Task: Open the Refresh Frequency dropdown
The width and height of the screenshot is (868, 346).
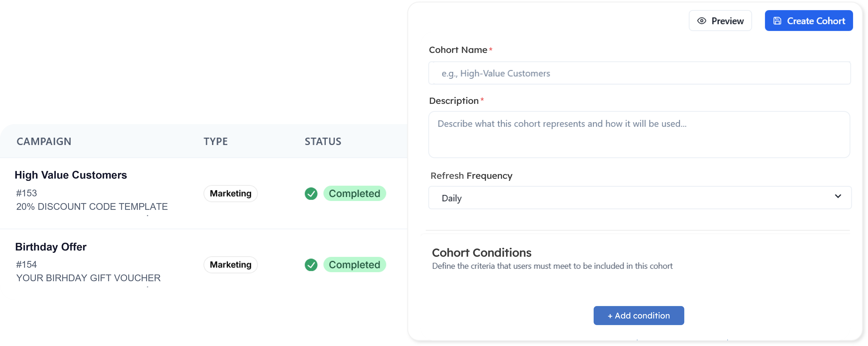Action: 639,198
